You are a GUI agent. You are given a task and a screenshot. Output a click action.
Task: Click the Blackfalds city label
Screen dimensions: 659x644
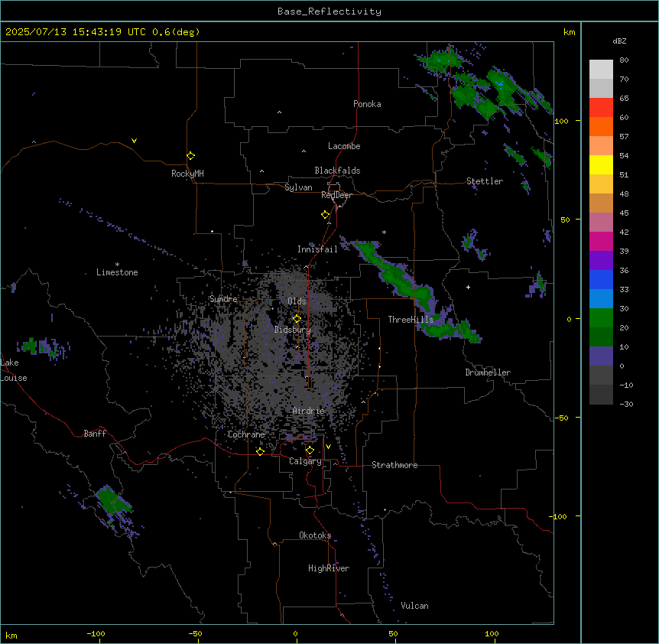[x=337, y=171]
